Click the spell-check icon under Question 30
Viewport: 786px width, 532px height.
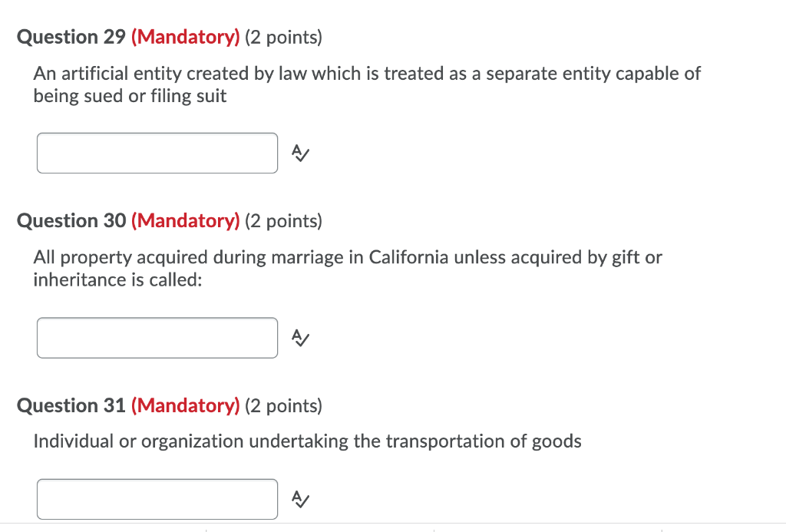[x=299, y=338]
